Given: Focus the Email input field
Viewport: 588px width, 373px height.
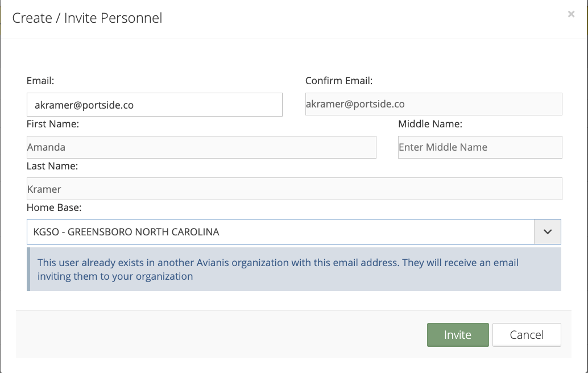Looking at the screenshot, I should [154, 105].
